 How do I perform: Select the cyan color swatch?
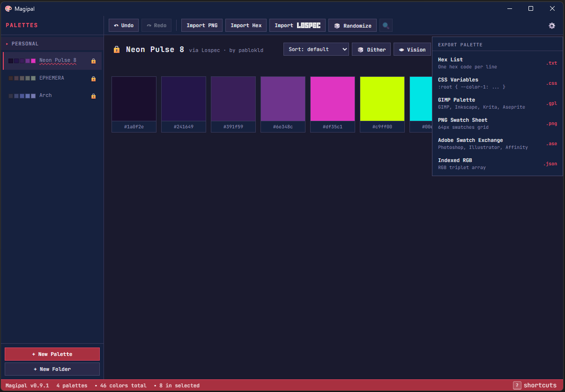[x=421, y=99]
